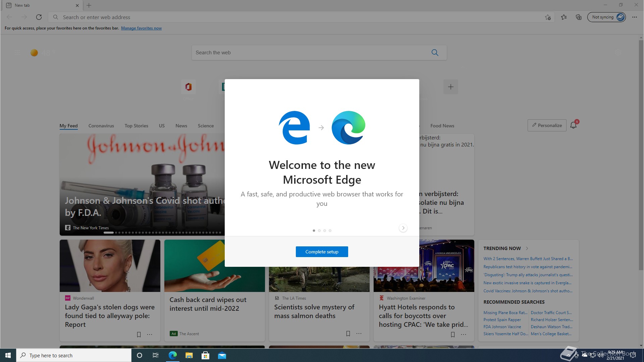Screen dimensions: 644x362
Task: Click Manage favorites now link
Action: (141, 28)
